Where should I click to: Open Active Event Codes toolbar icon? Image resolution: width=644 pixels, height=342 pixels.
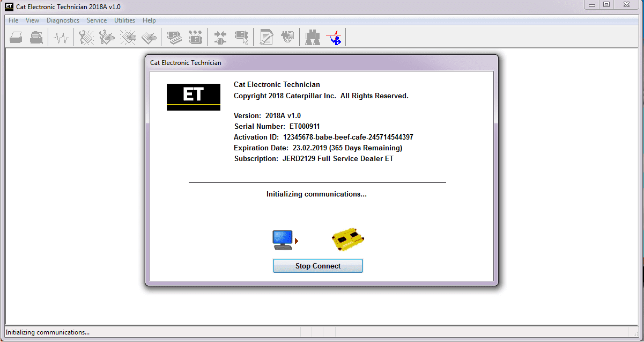point(128,38)
